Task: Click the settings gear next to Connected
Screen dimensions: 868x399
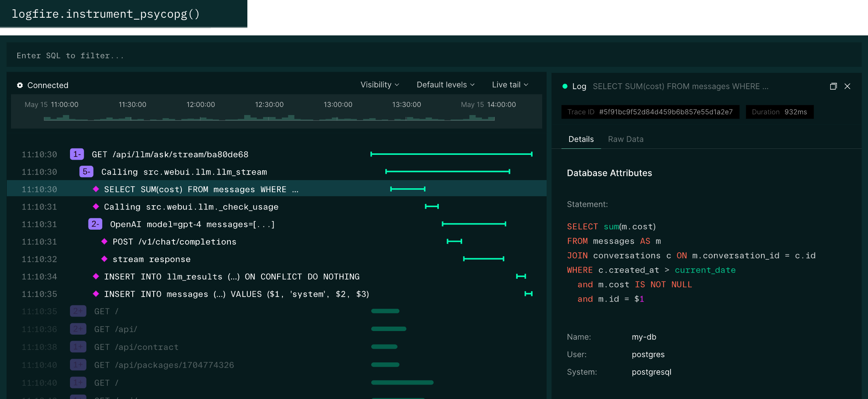Action: pyautogui.click(x=20, y=85)
